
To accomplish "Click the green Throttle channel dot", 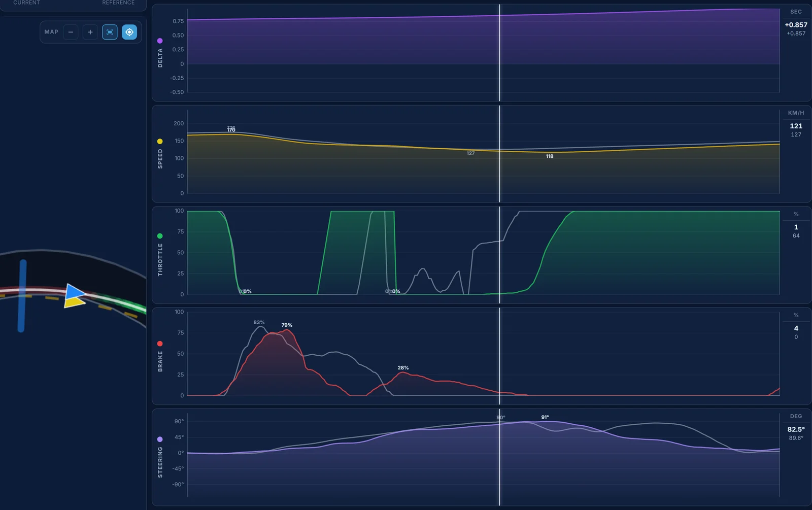I will [160, 236].
